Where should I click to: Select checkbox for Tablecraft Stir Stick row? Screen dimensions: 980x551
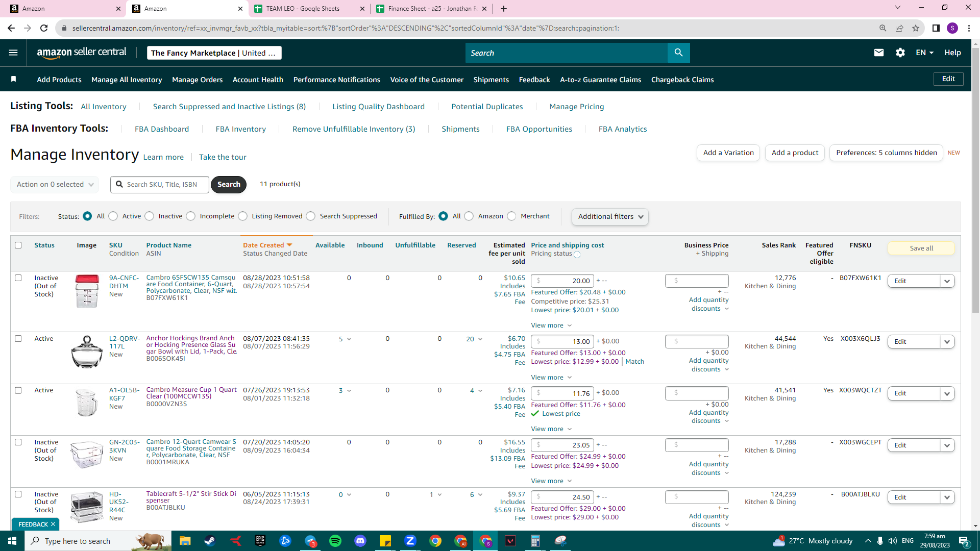click(18, 494)
